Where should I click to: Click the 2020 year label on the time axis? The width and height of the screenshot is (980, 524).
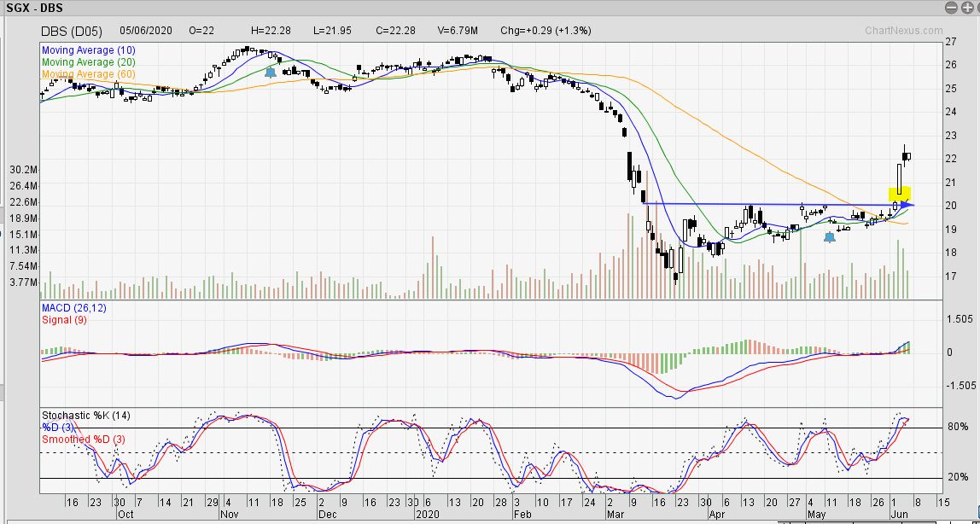(428, 515)
